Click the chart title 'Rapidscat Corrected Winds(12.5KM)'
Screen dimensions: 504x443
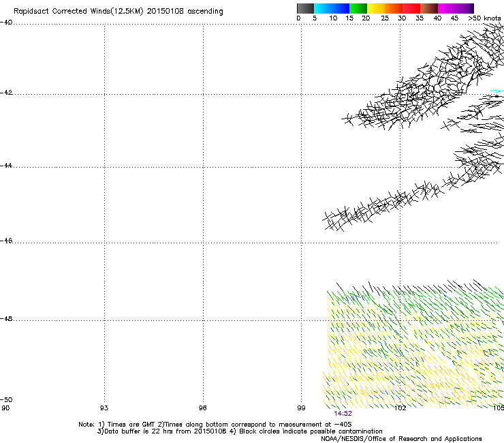(78, 12)
